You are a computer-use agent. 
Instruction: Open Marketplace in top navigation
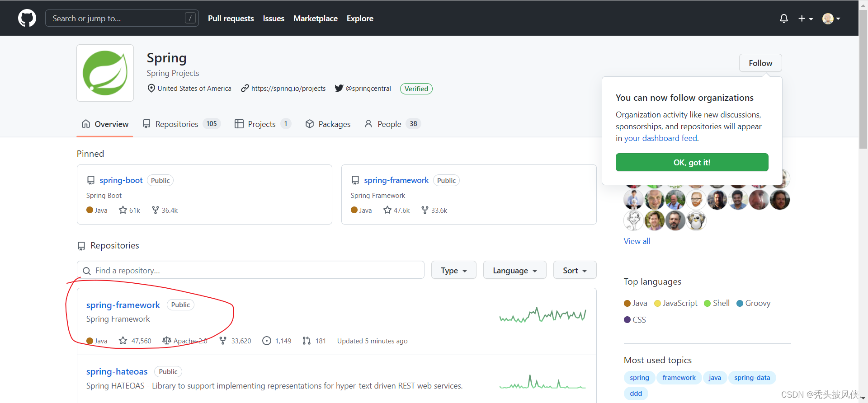[316, 19]
